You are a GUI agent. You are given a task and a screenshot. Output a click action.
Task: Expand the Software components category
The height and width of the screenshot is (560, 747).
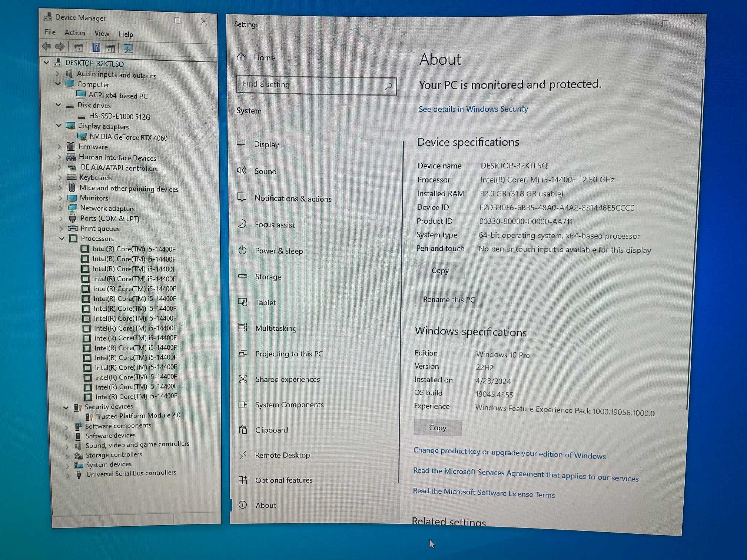click(67, 427)
